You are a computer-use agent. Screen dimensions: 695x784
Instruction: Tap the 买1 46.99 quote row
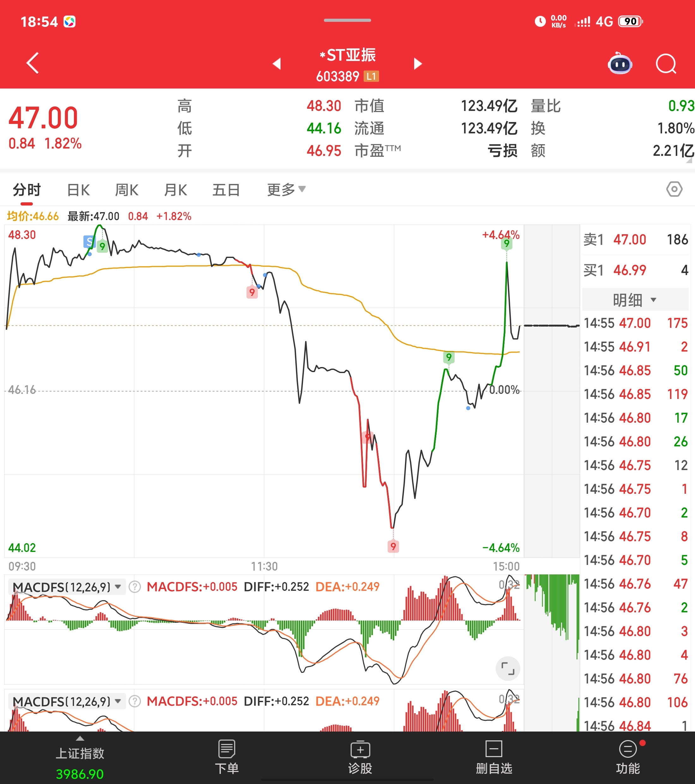pyautogui.click(x=635, y=270)
